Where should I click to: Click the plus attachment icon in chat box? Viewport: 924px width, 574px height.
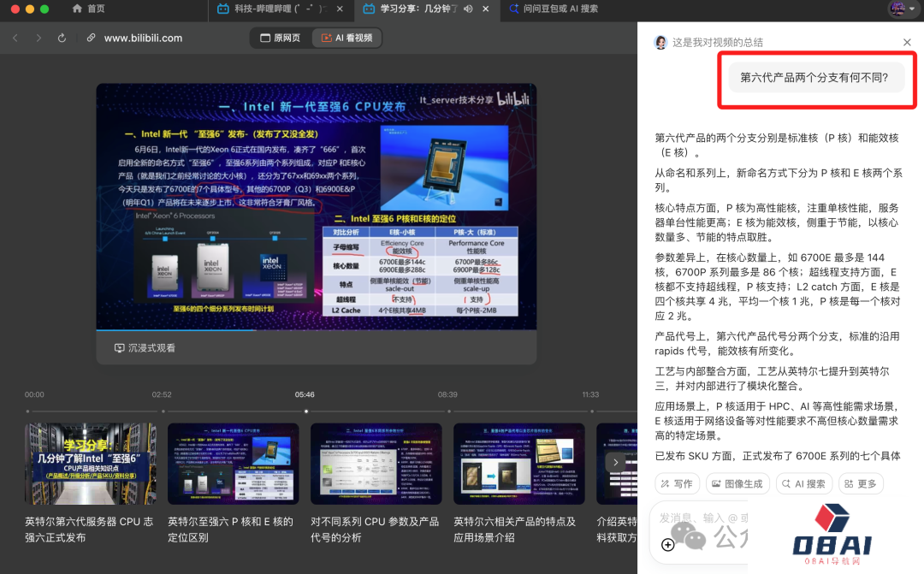pos(668,544)
